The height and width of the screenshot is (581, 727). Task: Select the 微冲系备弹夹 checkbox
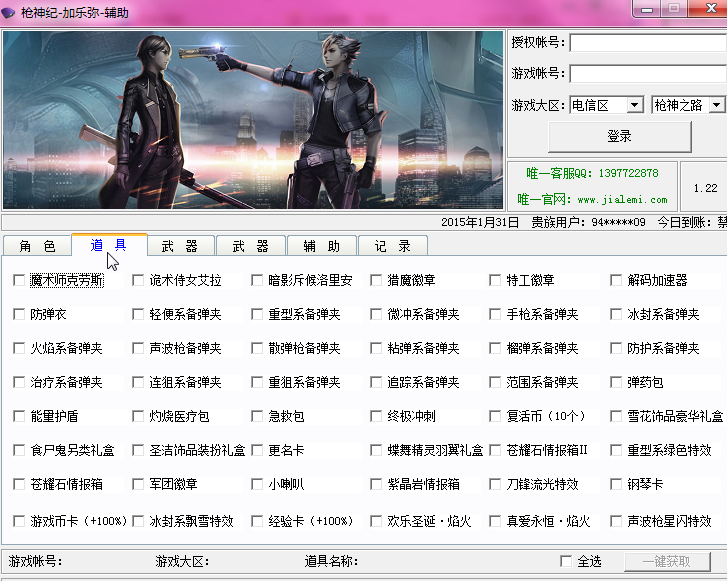click(x=376, y=314)
